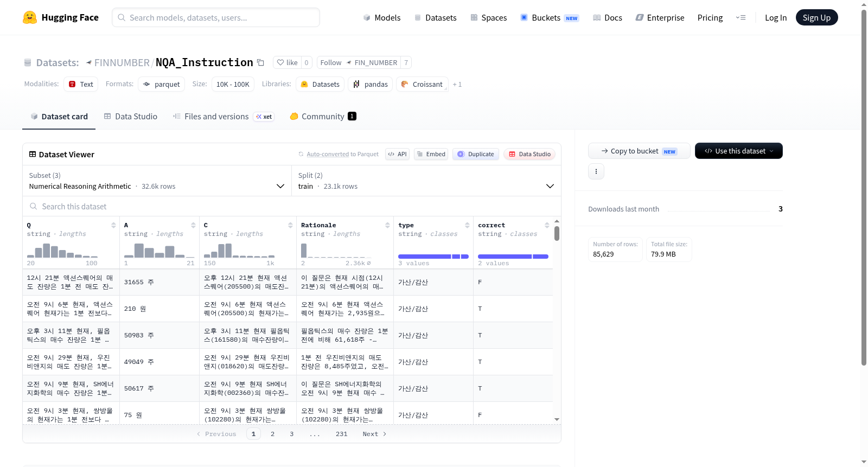This screenshot has height=467, width=868.
Task: Expand the Split train dropdown
Action: [x=426, y=181]
